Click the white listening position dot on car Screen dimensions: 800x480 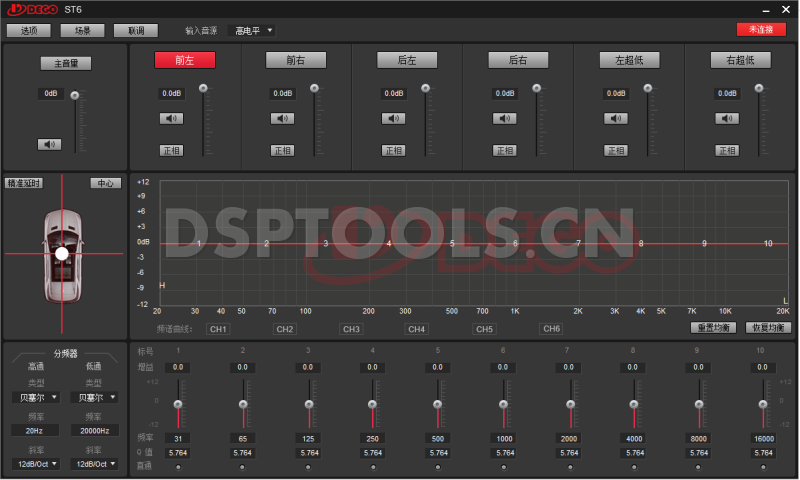click(62, 254)
